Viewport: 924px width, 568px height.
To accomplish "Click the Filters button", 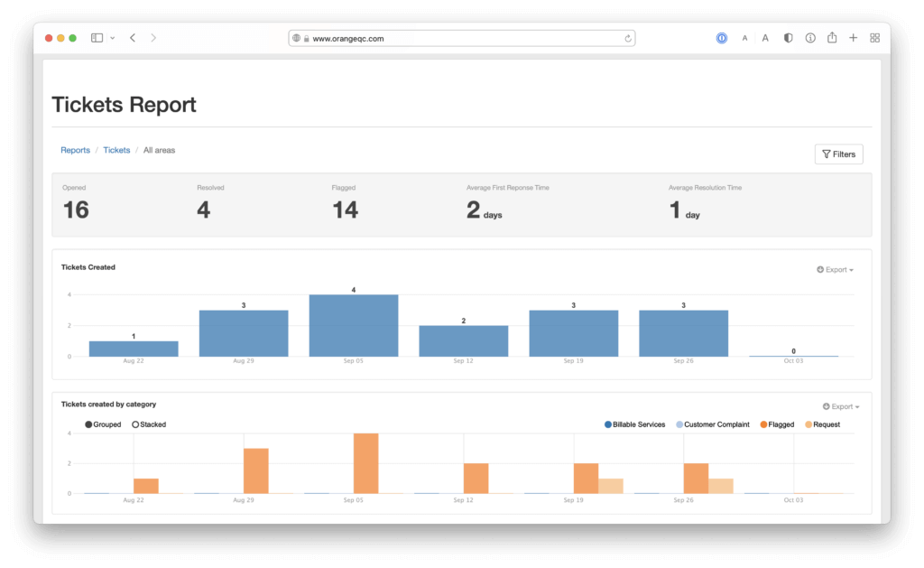I will click(838, 154).
